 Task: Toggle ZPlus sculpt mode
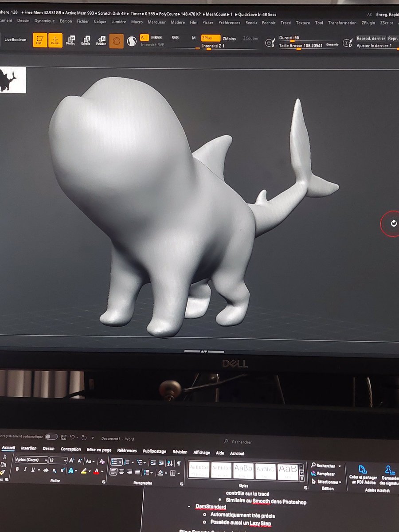pyautogui.click(x=211, y=39)
